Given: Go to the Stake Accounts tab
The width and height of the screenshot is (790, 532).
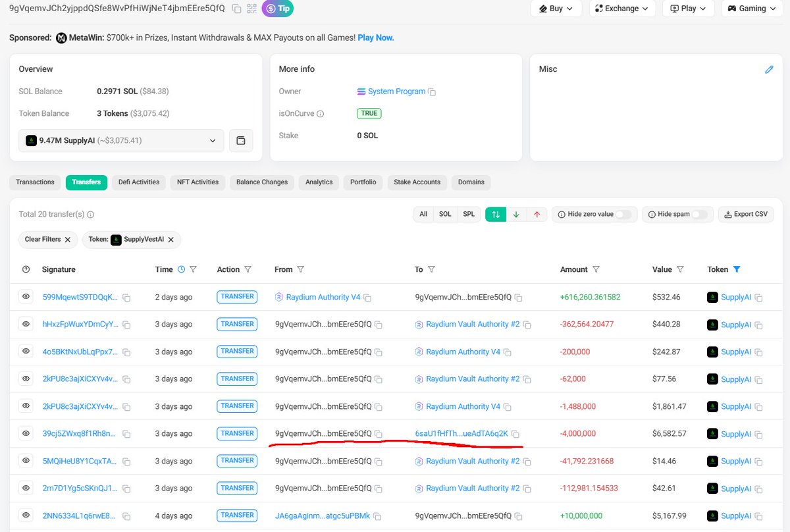Looking at the screenshot, I should point(417,182).
